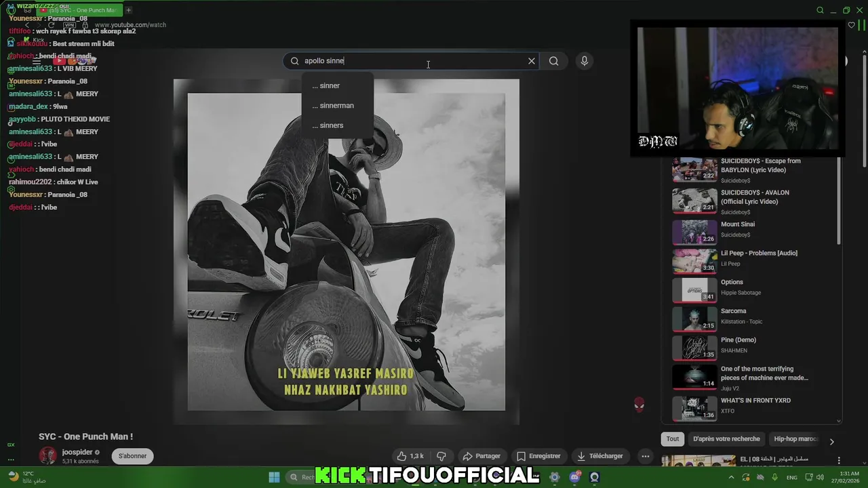The width and height of the screenshot is (868, 488).
Task: Choose the 'sinnerman' search suggestion
Action: [x=338, y=105]
